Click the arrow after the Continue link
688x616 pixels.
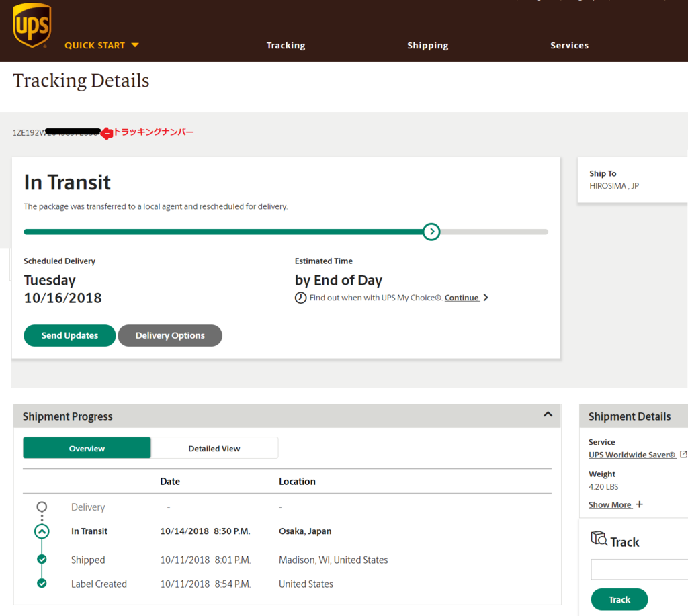486,298
